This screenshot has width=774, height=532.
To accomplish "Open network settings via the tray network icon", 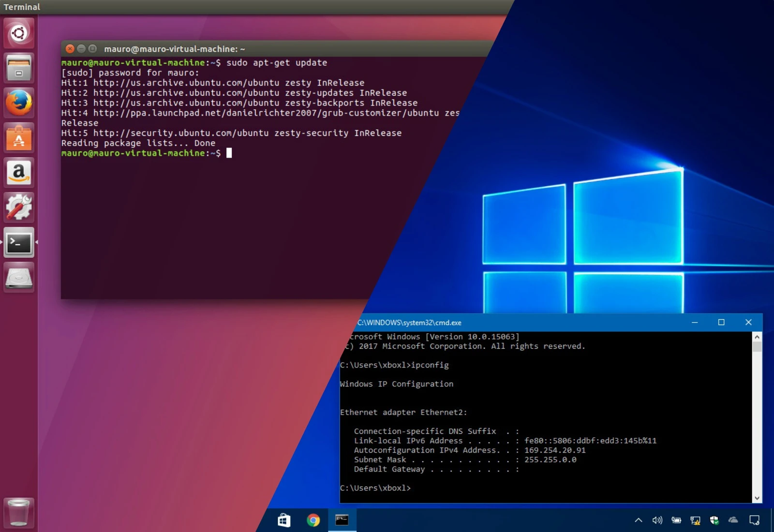I will 695,520.
